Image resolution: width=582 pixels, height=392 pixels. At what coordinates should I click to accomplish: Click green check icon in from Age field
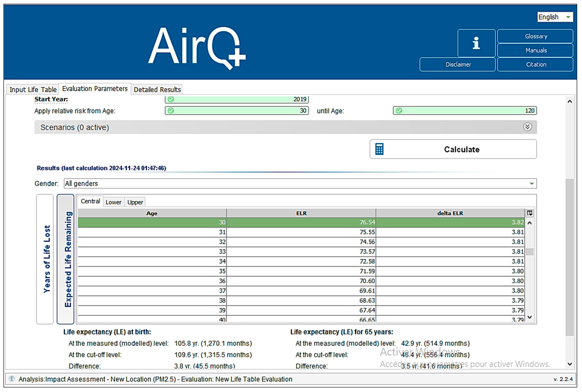pyautogui.click(x=171, y=111)
